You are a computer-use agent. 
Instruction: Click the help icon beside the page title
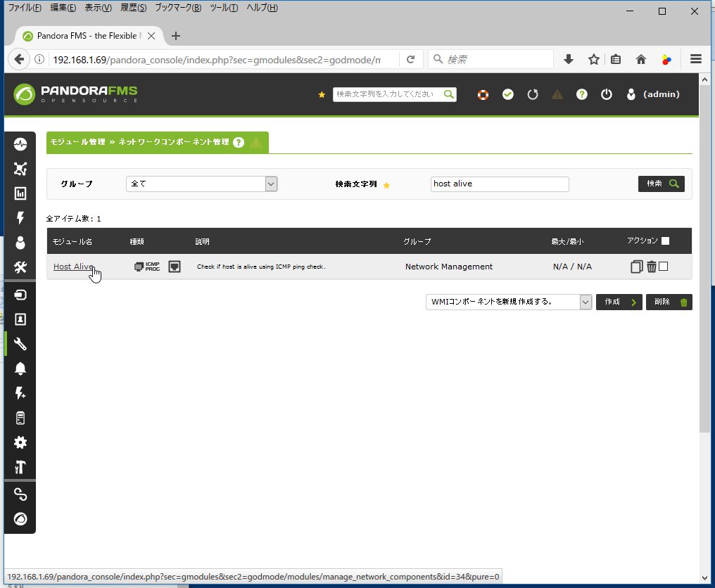coord(238,142)
